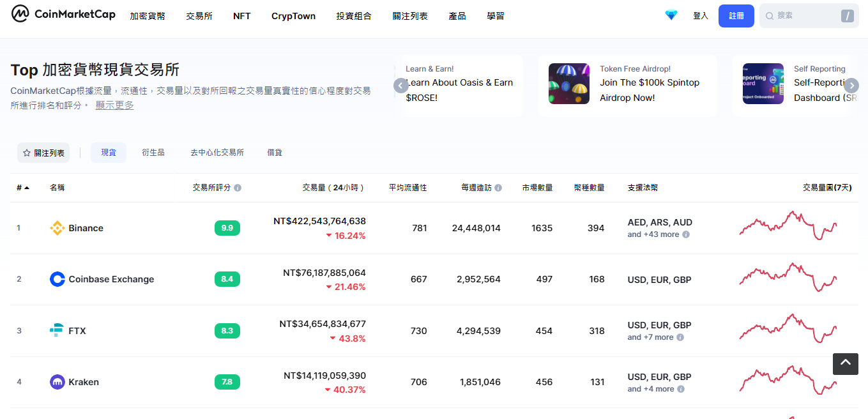Click the CoinMarketCap logo

[x=63, y=14]
